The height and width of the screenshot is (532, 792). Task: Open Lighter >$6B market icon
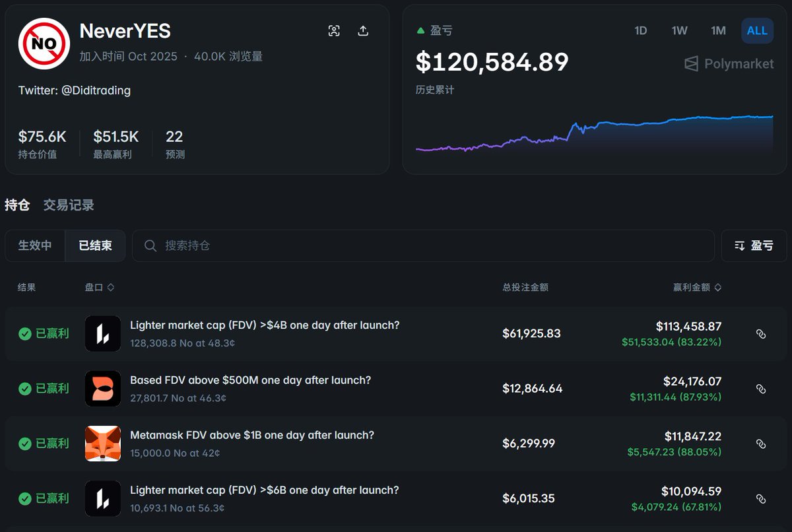click(x=103, y=498)
